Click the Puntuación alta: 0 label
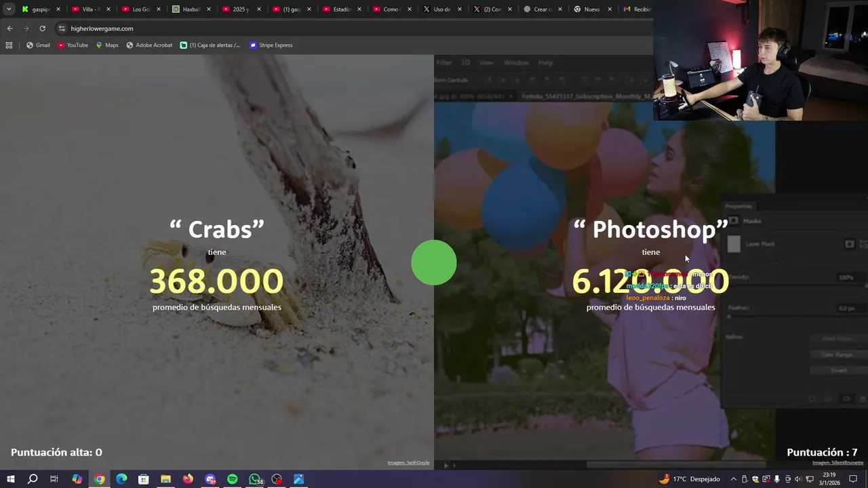 click(x=56, y=452)
